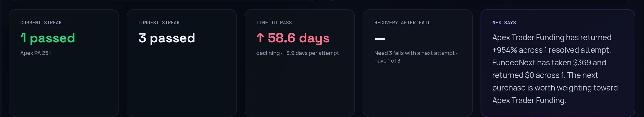Select the '3 passed' value
Screen dimensions: 644x117
click(167, 38)
